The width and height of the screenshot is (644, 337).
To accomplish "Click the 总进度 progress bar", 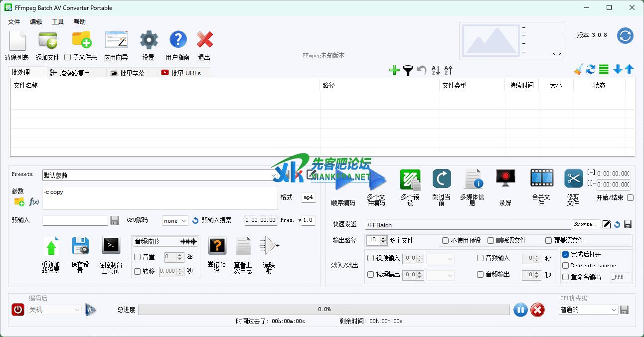I will click(324, 310).
